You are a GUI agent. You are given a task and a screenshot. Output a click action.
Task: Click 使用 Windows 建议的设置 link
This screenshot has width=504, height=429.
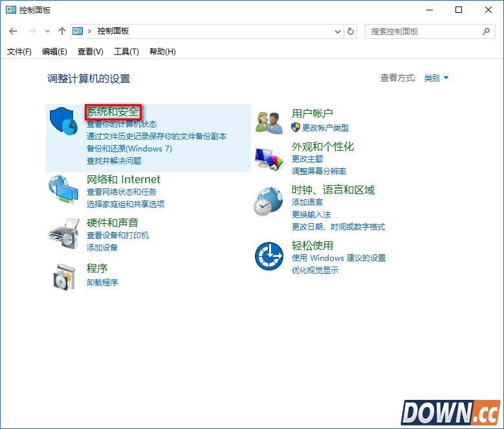click(x=339, y=258)
